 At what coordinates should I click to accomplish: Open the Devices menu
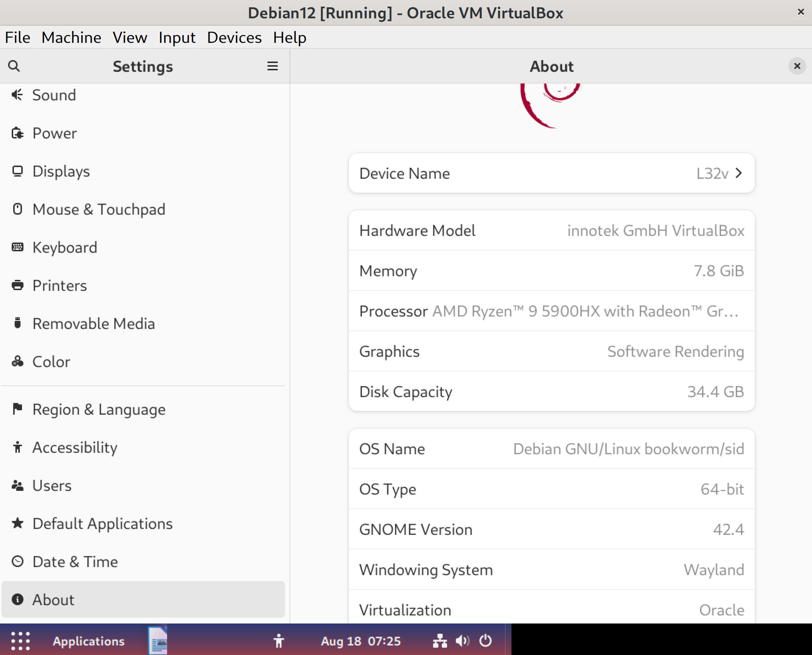[234, 37]
